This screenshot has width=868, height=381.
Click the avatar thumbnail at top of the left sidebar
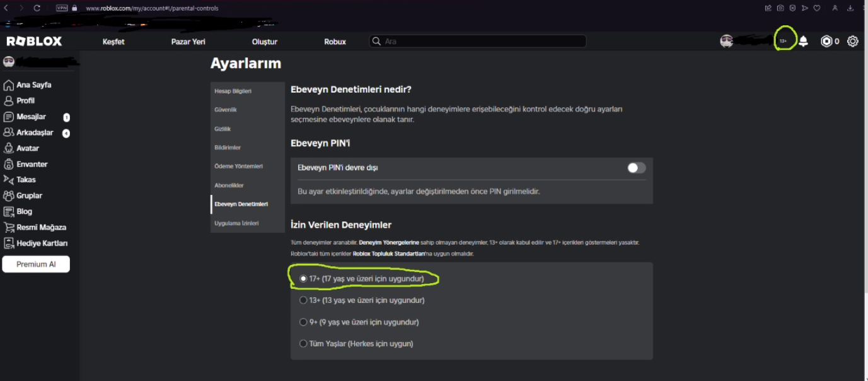pos(9,62)
